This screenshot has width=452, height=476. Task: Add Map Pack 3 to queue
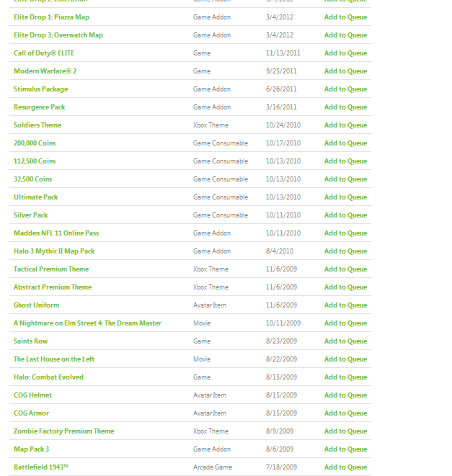click(x=345, y=449)
